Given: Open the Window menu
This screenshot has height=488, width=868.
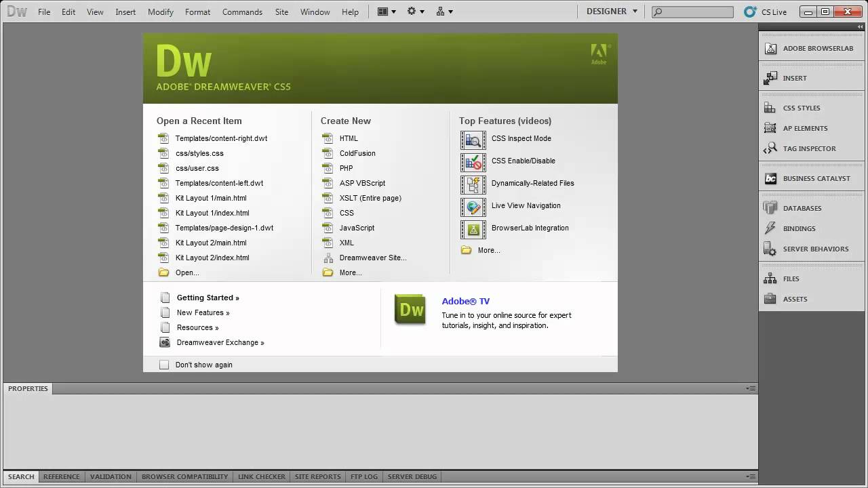Looking at the screenshot, I should click(315, 12).
